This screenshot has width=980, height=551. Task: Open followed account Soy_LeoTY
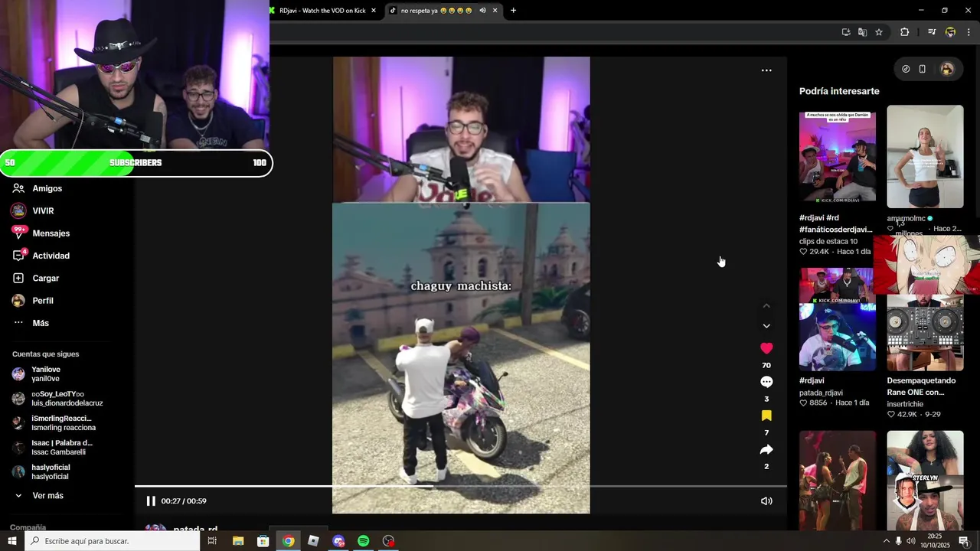tap(57, 399)
